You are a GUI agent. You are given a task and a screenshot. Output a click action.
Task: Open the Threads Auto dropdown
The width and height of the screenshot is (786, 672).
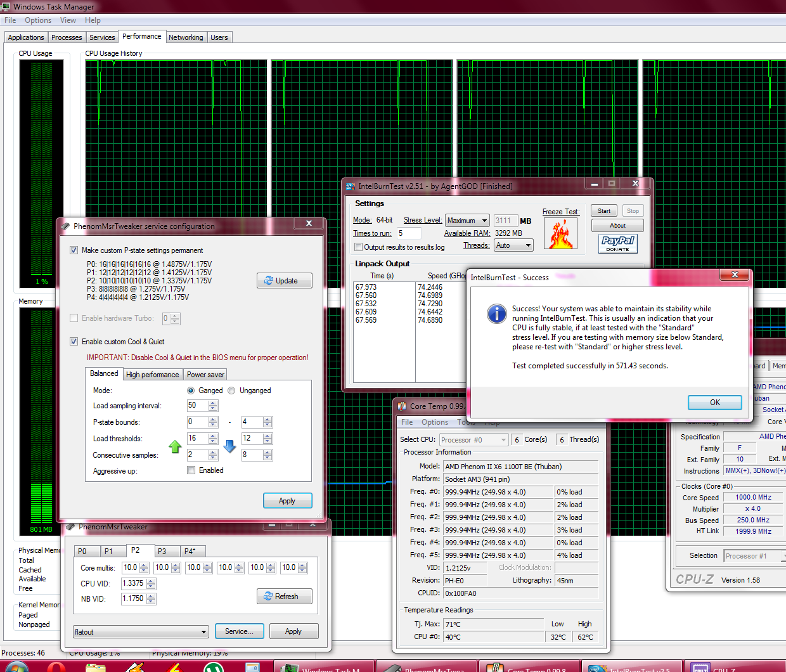click(513, 245)
